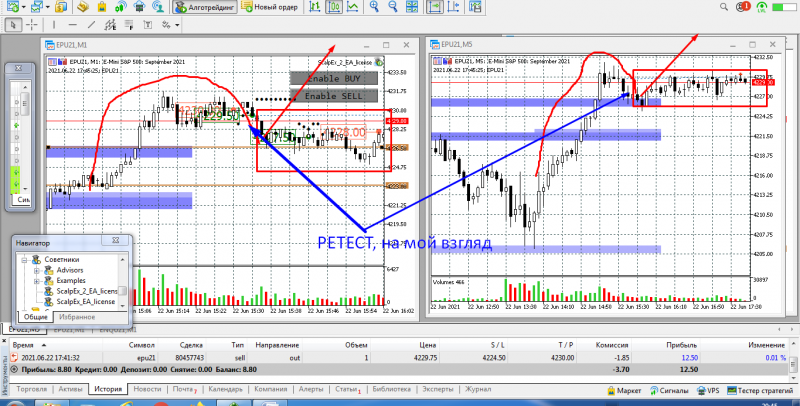Select the Fibonacci retracement tool
The height and width of the screenshot is (406, 800).
pyautogui.click(x=128, y=24)
